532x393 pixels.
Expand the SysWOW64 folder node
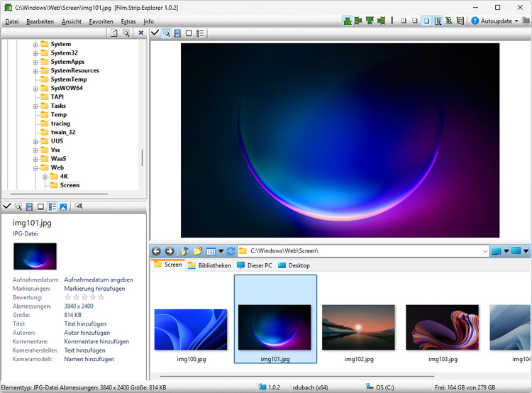35,89
